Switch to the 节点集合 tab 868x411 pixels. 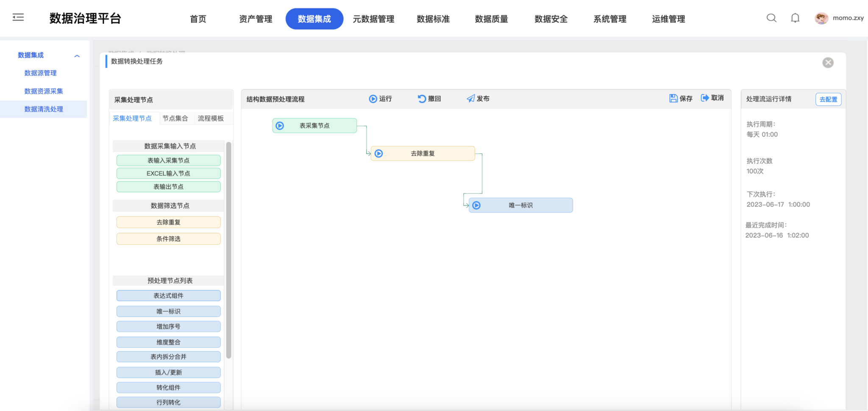point(176,118)
